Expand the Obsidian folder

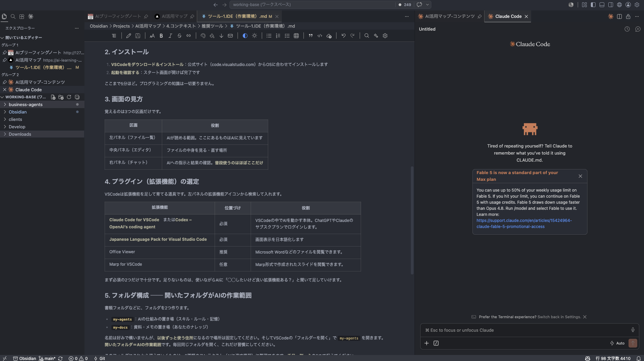[42, 112]
